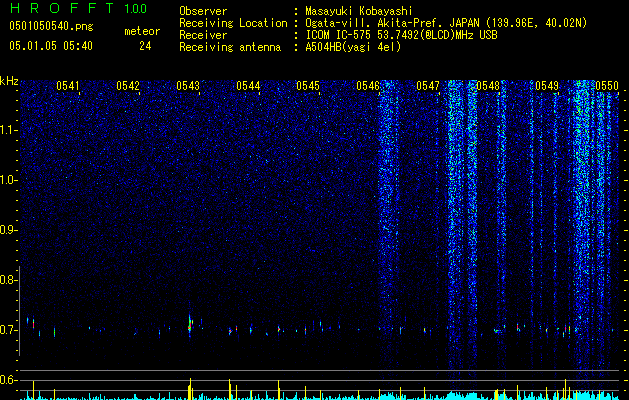Click the 0.7 kHz axis label

9,330
